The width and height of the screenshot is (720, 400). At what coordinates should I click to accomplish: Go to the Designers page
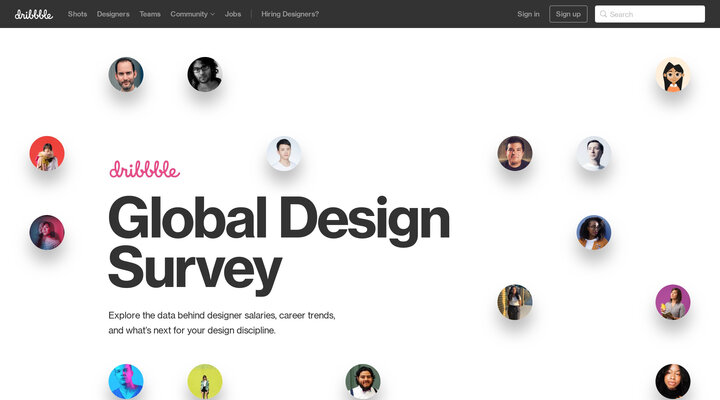tap(113, 14)
